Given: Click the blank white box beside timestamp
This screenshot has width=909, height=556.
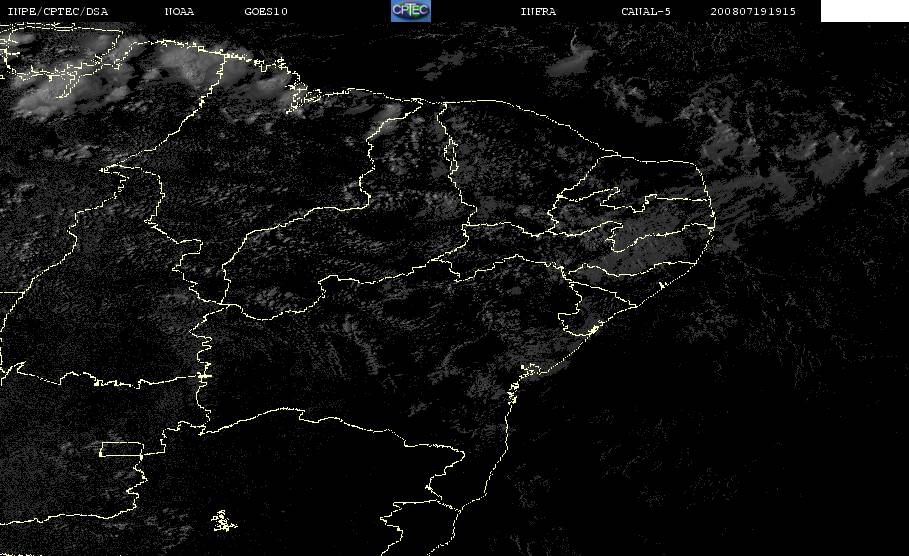Looking at the screenshot, I should click(x=864, y=10).
